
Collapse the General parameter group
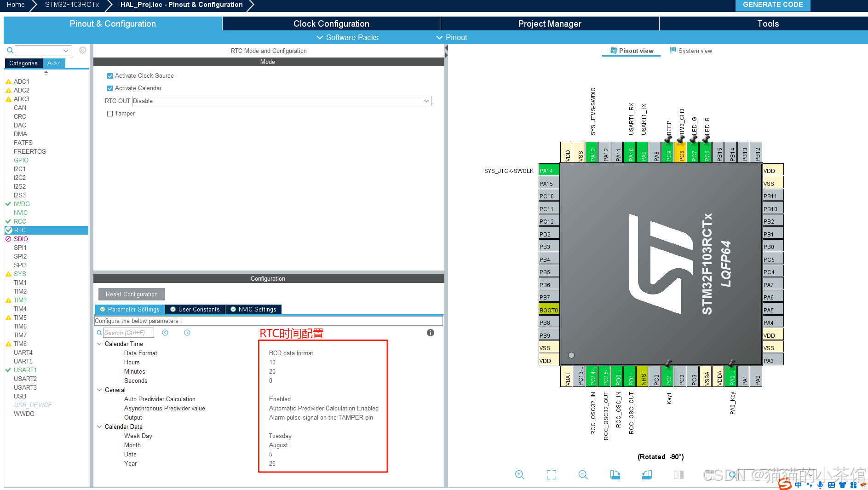tap(99, 390)
